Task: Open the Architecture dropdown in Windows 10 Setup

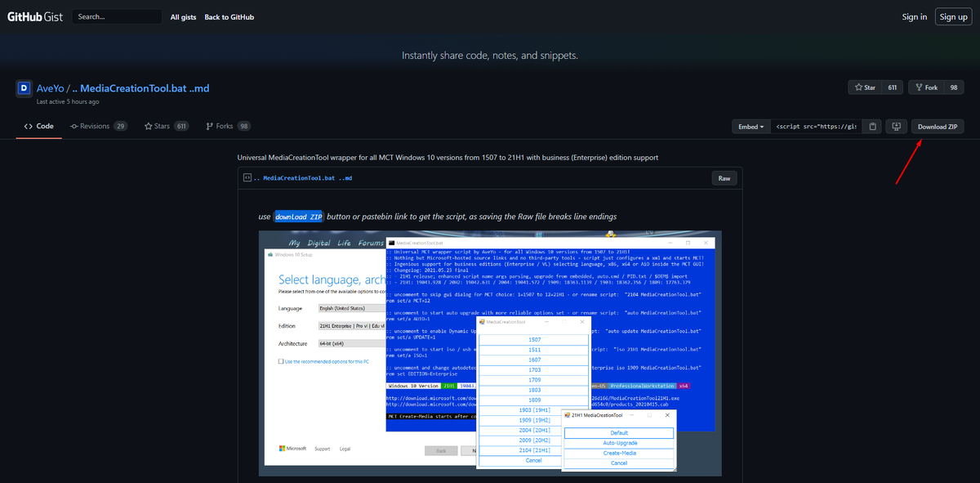Action: pos(351,344)
